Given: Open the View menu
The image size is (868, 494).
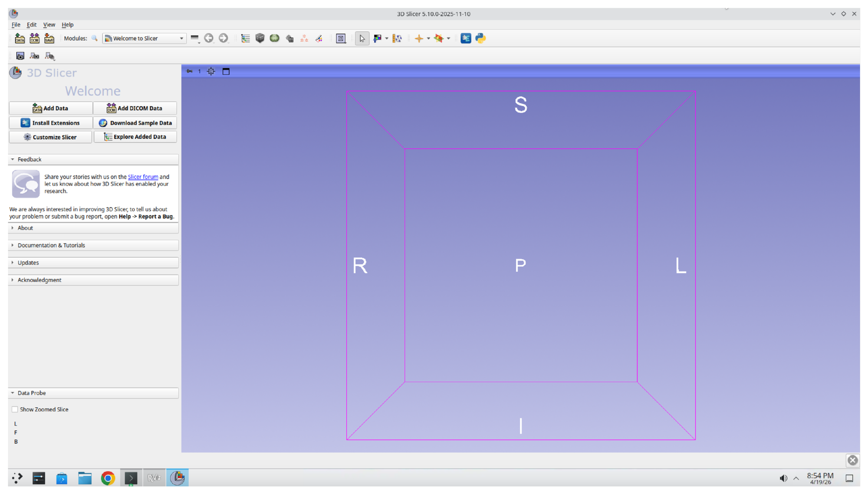Looking at the screenshot, I should click(49, 25).
